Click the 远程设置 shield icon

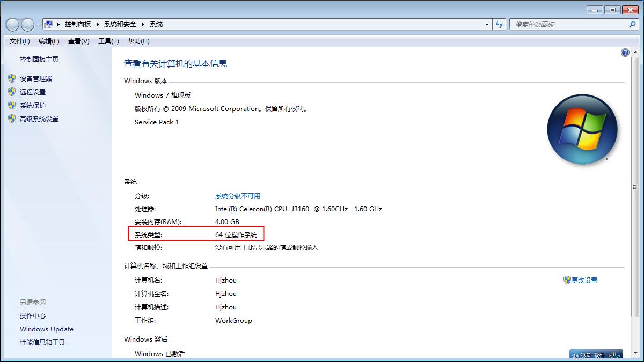(x=12, y=92)
